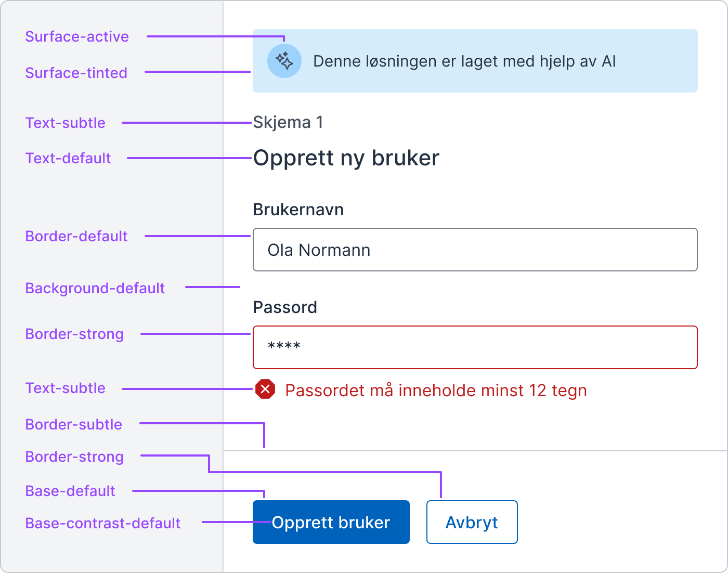This screenshot has width=728, height=573.
Task: Click the AI sparkle icon in banner
Action: tap(284, 61)
